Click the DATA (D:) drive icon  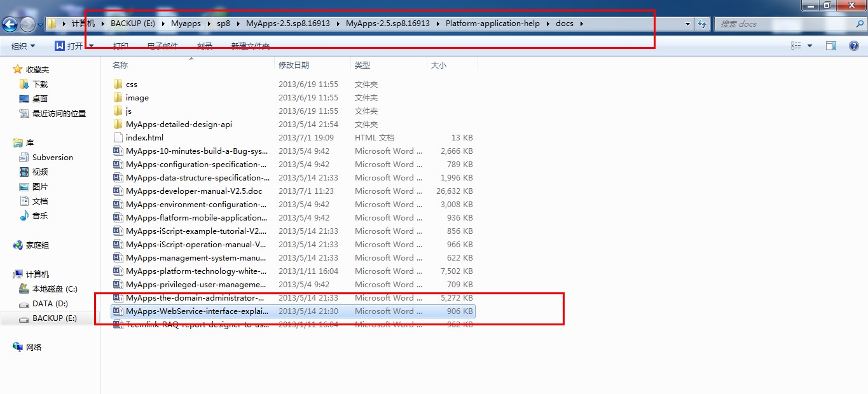pos(25,304)
